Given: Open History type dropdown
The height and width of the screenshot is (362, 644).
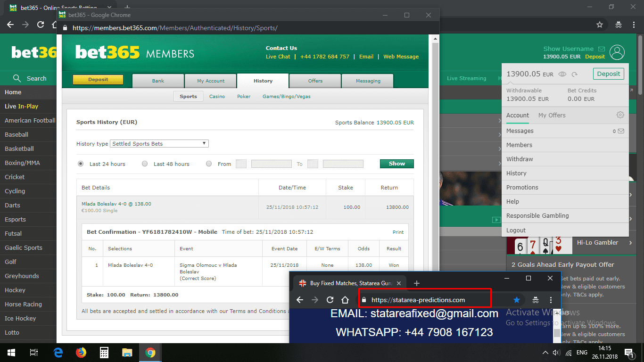Looking at the screenshot, I should (x=159, y=144).
